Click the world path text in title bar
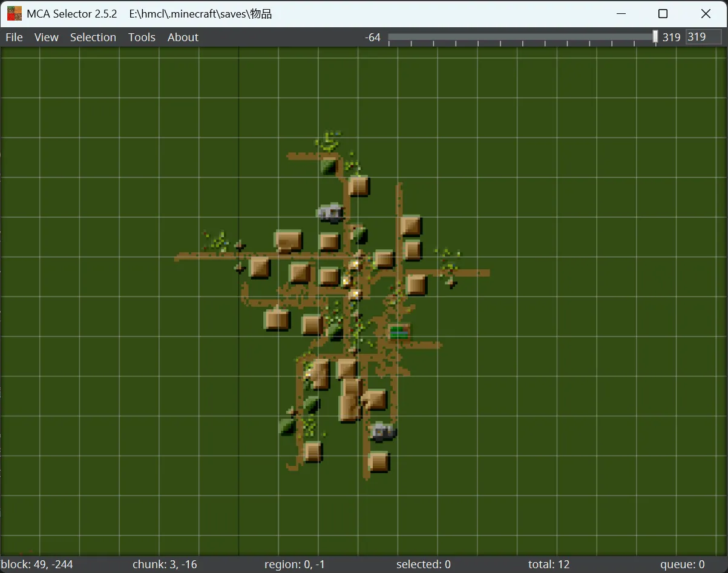 pos(200,14)
